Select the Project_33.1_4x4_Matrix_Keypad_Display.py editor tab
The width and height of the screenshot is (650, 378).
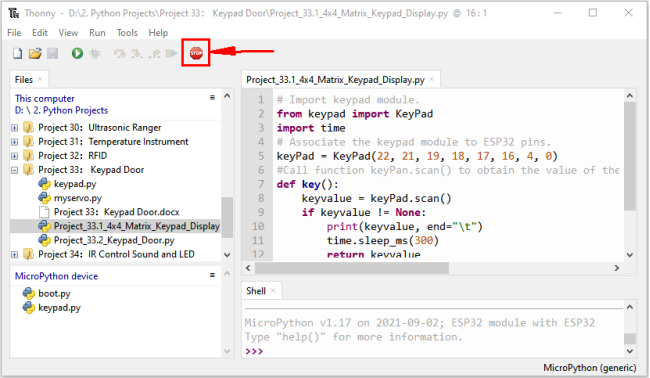(335, 80)
